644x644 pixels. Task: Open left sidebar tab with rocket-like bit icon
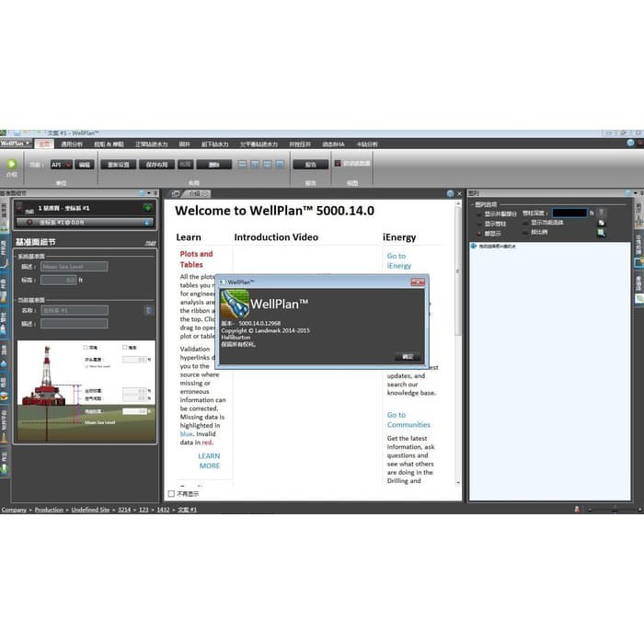click(x=4, y=323)
